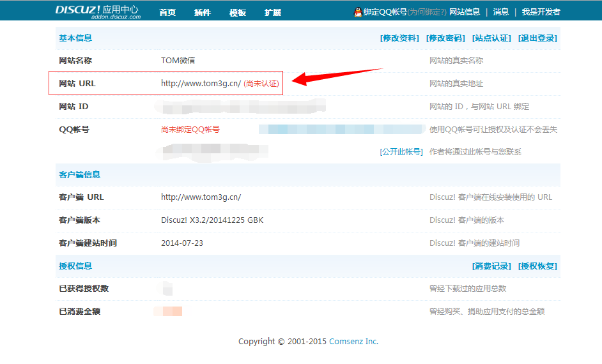Open the 消费记录 link
602x364 pixels.
point(491,266)
